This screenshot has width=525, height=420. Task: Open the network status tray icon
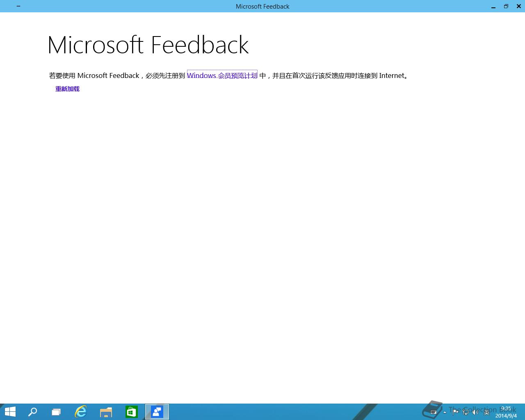[466, 412]
